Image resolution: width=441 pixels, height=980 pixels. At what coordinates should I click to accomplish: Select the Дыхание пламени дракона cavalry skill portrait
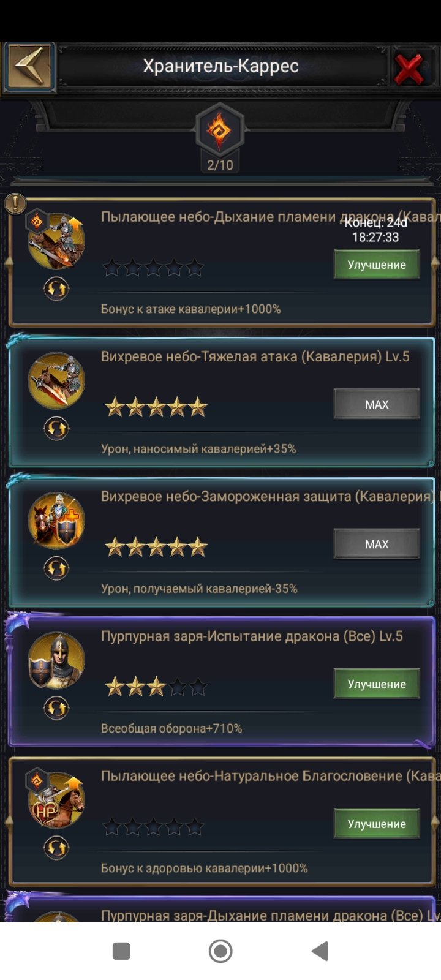56,241
